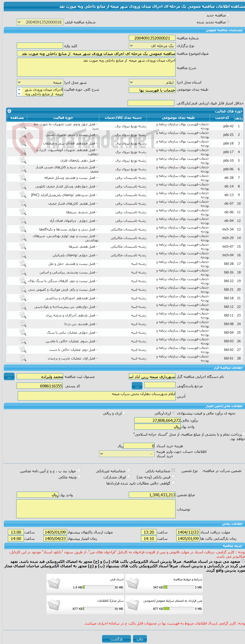Open view icon for row mch-34
Screen dimensions: 245x644
coord(23,229)
